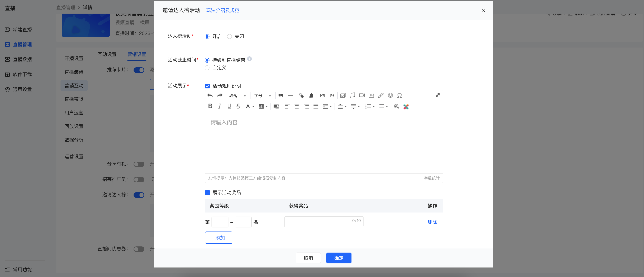The height and width of the screenshot is (277, 644).
Task: Insert a hyperlink with chain icon
Action: click(x=381, y=95)
